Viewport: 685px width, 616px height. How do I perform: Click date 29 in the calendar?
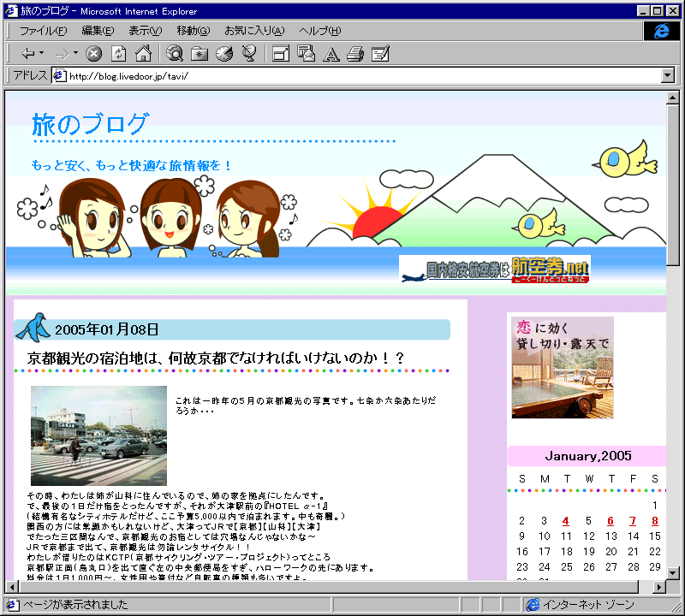click(654, 566)
